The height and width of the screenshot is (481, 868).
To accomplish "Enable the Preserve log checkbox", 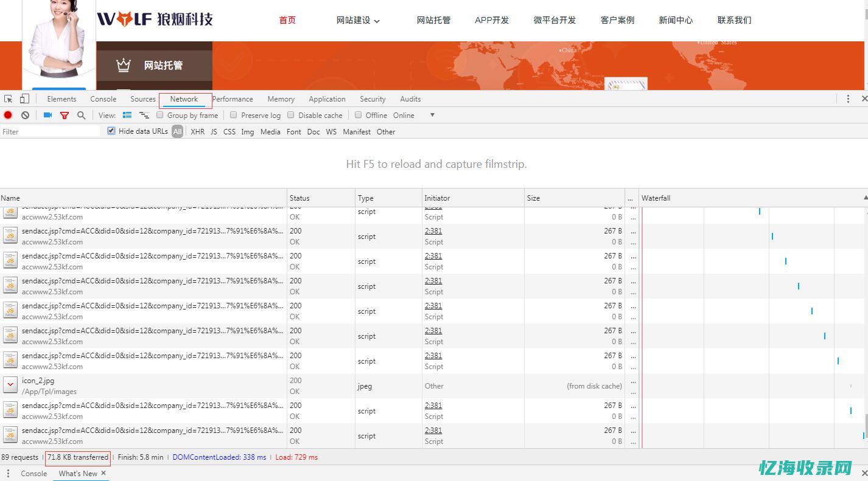I will 234,115.
